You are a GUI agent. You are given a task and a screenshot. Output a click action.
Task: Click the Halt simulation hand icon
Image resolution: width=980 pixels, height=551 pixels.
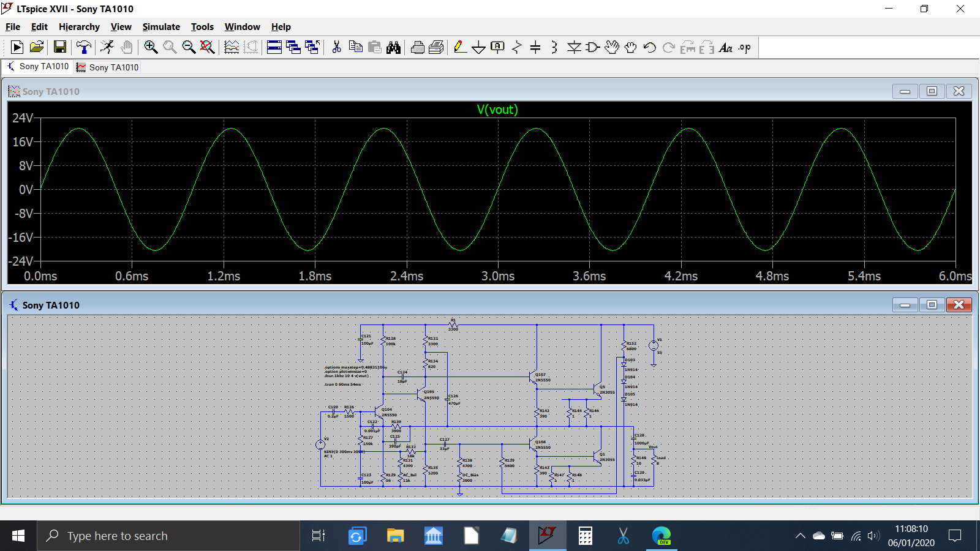(x=127, y=47)
